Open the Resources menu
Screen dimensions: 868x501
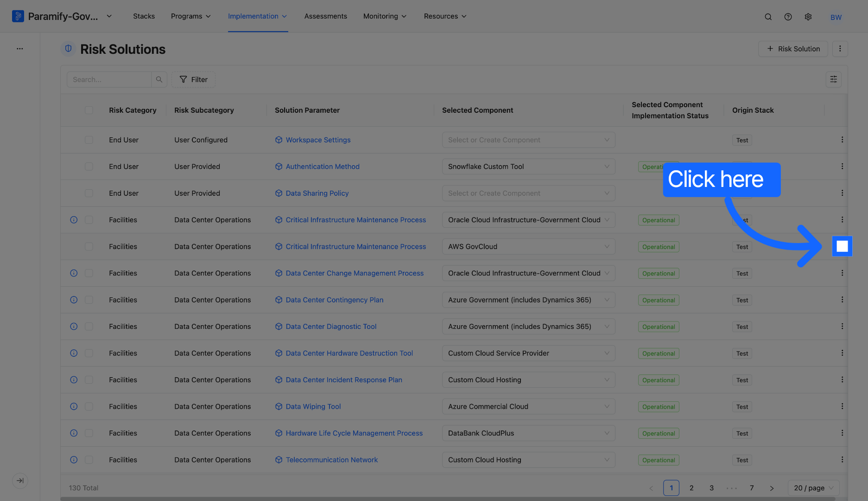445,16
